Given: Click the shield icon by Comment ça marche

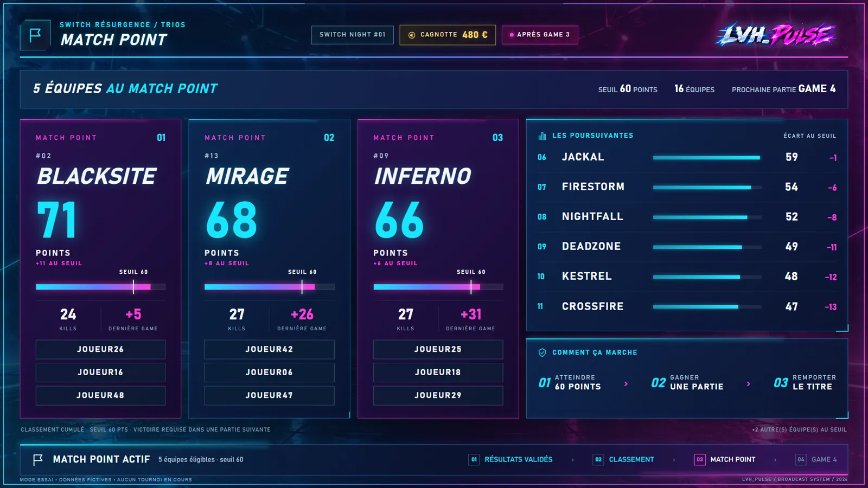Looking at the screenshot, I should click(x=542, y=352).
